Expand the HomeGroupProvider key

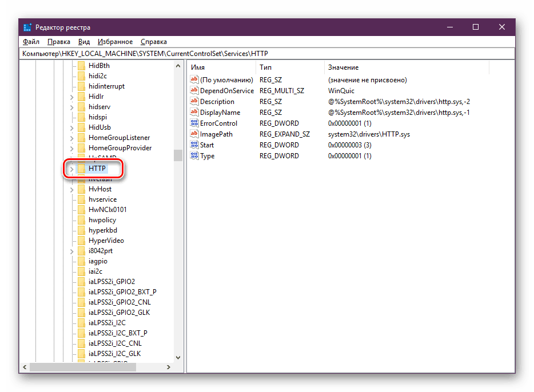(71, 149)
